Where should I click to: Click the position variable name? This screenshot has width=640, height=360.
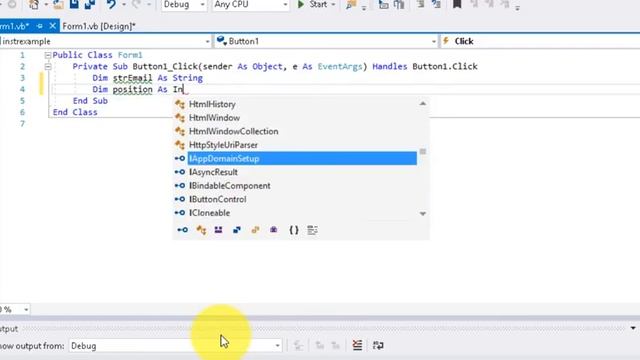[x=132, y=89]
